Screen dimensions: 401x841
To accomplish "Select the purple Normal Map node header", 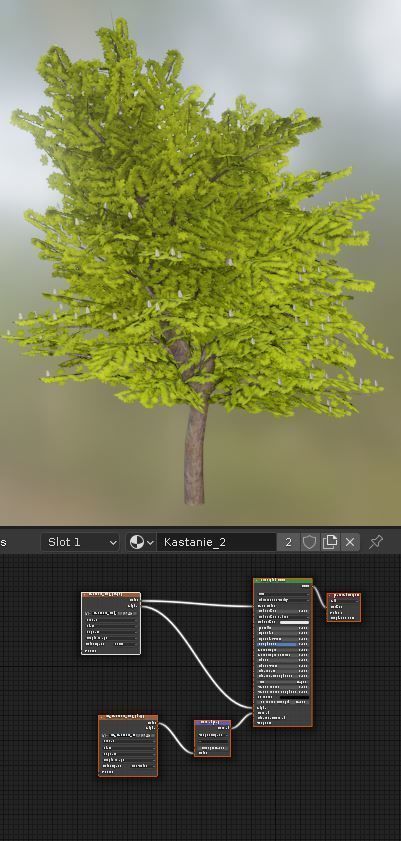I will tap(212, 722).
